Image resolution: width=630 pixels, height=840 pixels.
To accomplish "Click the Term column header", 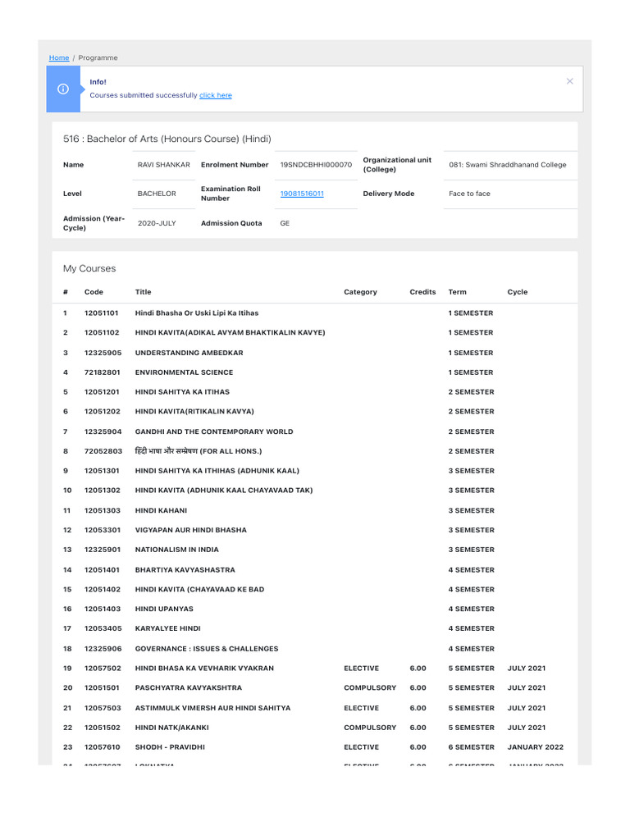I will pos(457,292).
